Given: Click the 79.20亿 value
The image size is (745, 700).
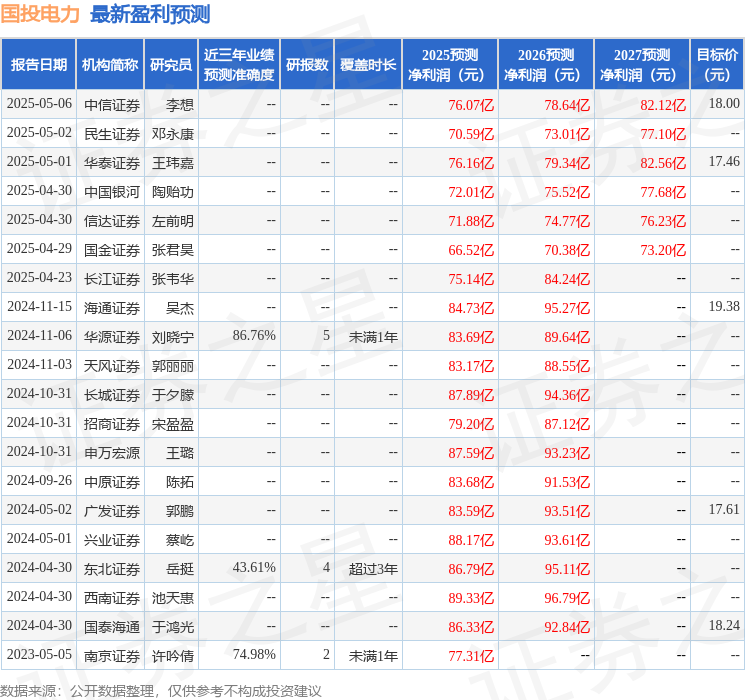Looking at the screenshot, I should [x=471, y=424].
